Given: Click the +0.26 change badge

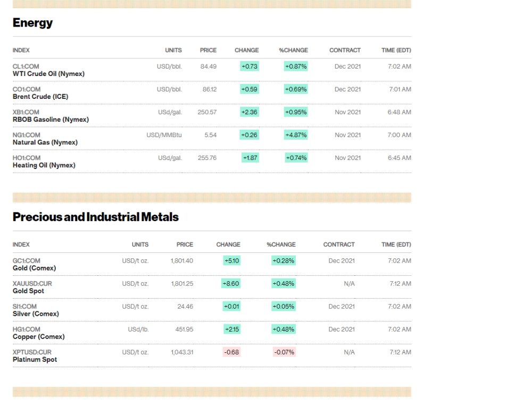Looking at the screenshot, I should (250, 135).
